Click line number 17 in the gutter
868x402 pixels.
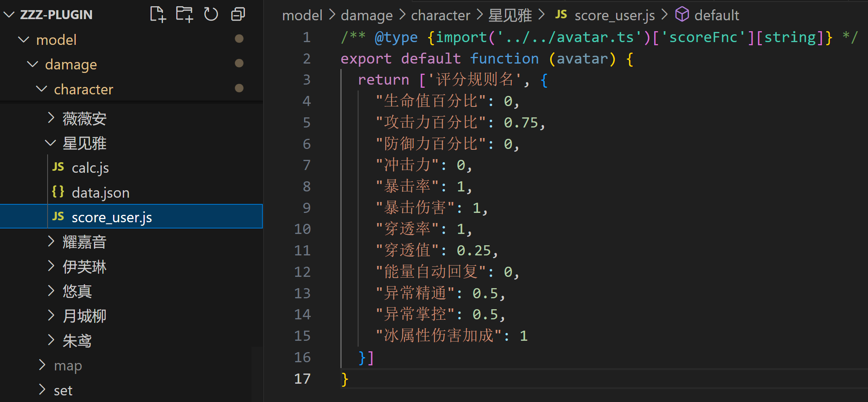pyautogui.click(x=302, y=379)
